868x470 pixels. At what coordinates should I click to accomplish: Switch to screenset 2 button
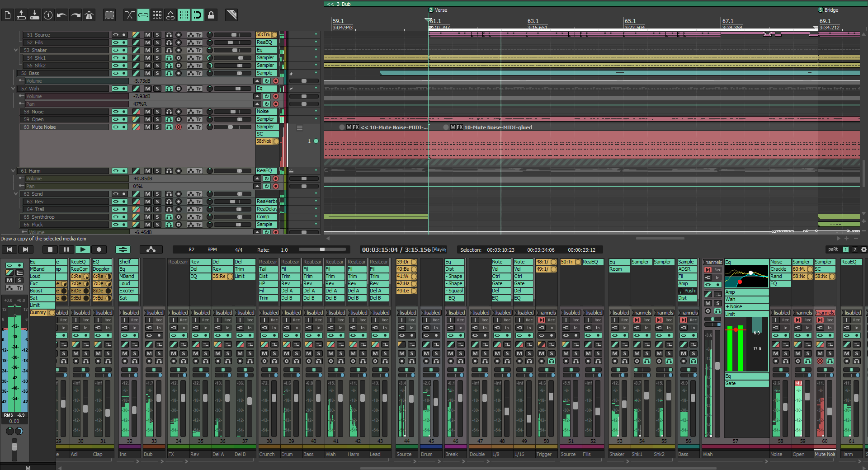pos(854,249)
